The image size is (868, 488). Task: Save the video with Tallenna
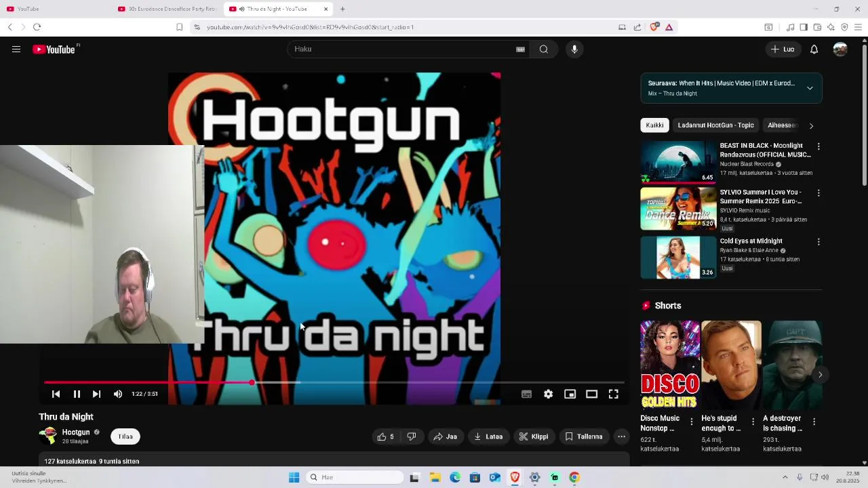click(x=584, y=436)
